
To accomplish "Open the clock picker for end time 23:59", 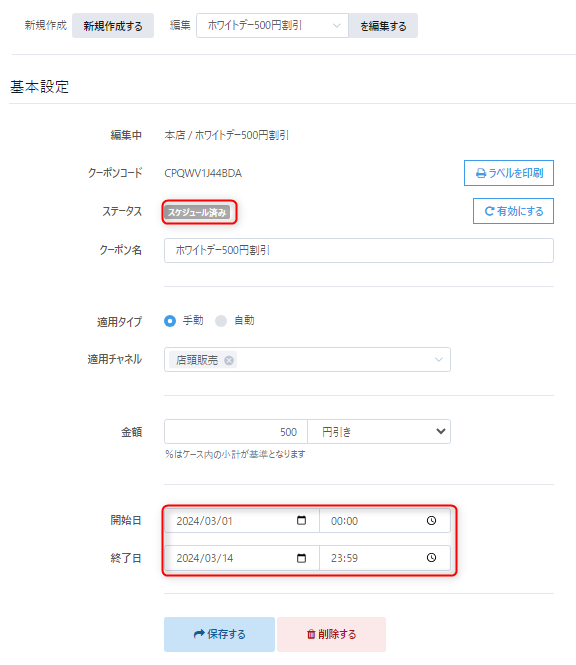I will (x=431, y=558).
